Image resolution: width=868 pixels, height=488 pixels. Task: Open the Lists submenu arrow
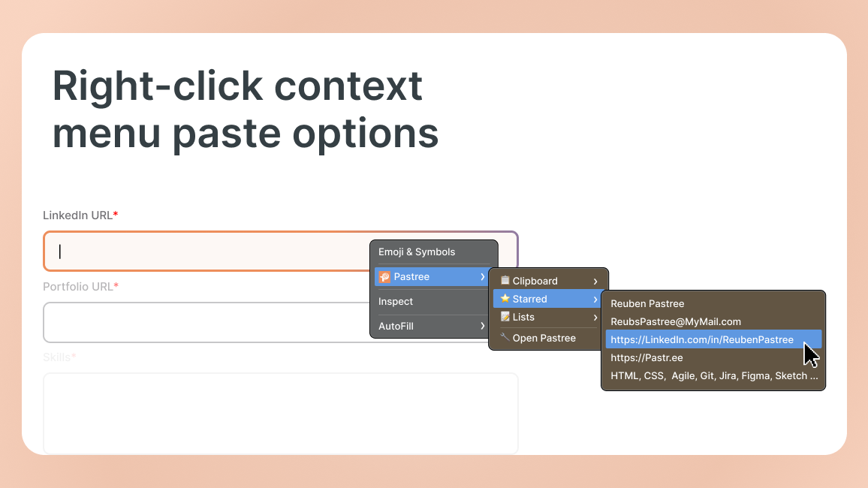click(597, 317)
